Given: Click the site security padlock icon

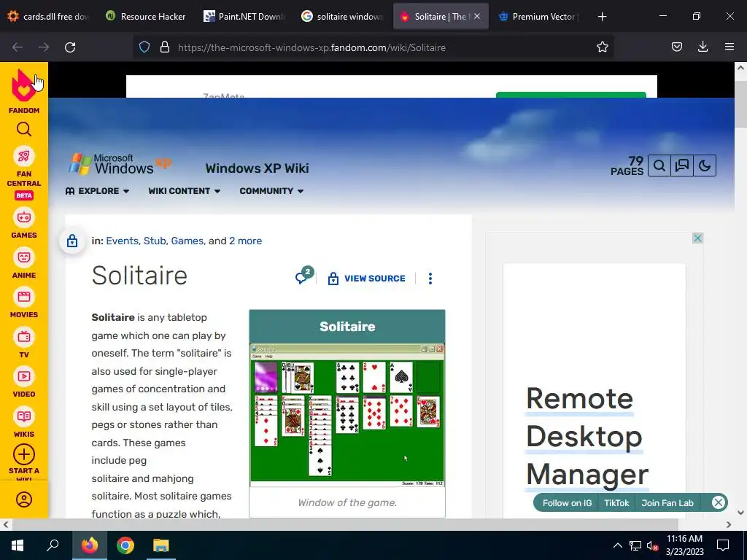Looking at the screenshot, I should point(165,47).
